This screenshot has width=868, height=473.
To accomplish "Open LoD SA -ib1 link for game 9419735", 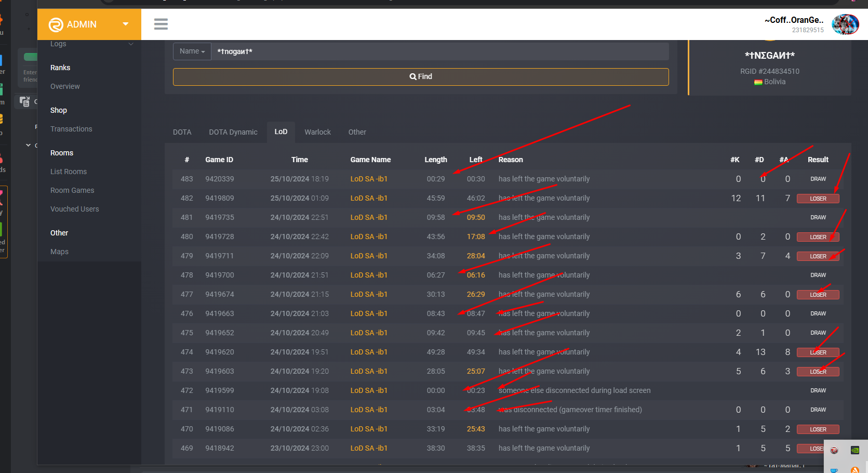I will tap(369, 217).
